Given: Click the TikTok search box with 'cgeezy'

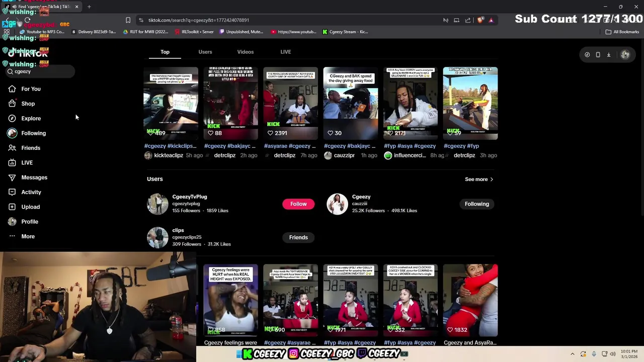Looking at the screenshot, I should coord(40,71).
